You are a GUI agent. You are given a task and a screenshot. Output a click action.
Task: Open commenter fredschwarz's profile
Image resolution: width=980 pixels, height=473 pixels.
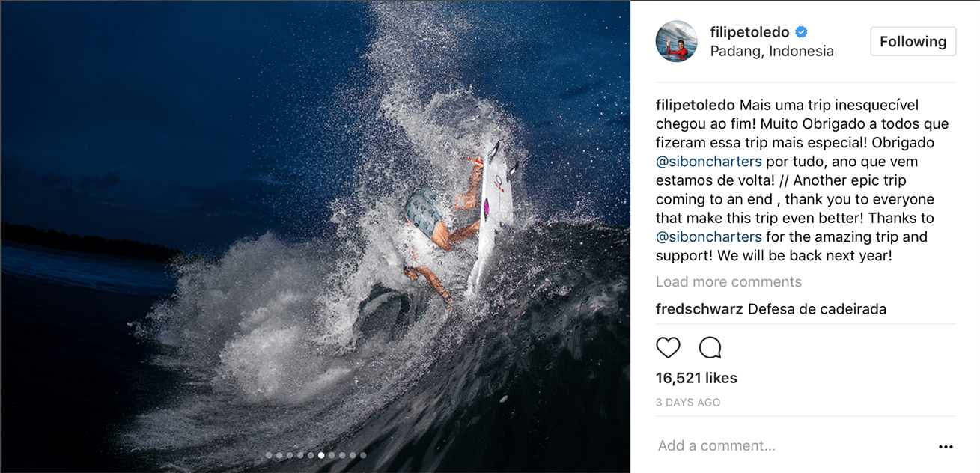699,309
